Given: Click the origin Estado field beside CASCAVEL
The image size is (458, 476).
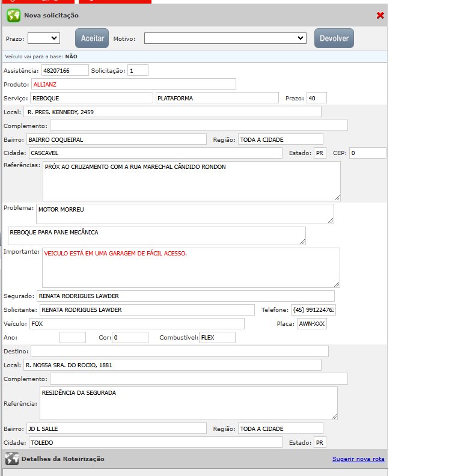Looking at the screenshot, I should pos(320,153).
